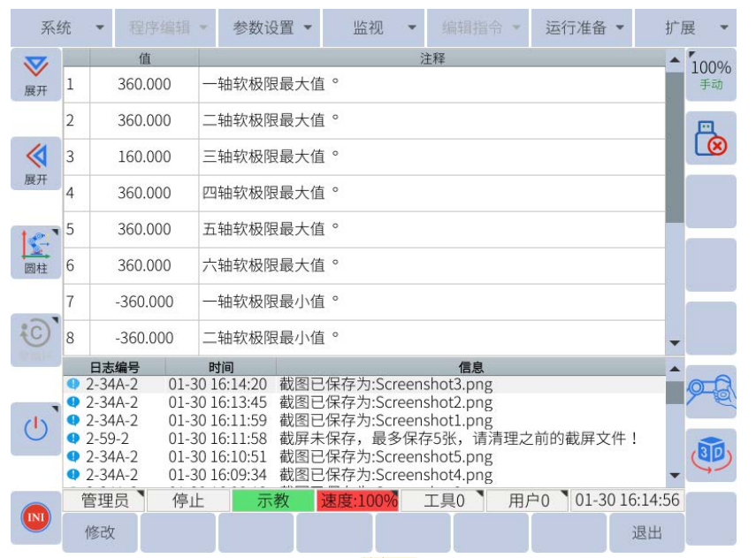This screenshot has height=558, width=756.
Task: Toggle the green teach mode indicator
Action: click(272, 501)
